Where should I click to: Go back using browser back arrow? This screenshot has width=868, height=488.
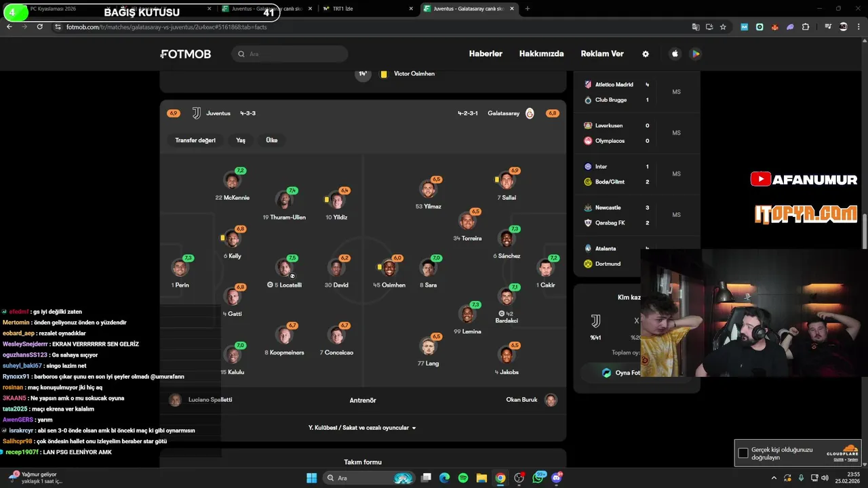[9, 26]
